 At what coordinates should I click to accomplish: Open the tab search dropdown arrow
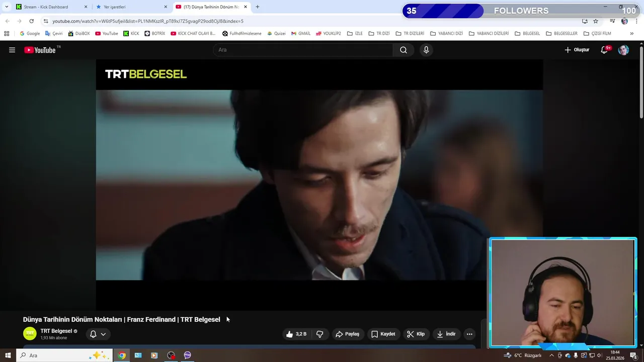(6, 7)
